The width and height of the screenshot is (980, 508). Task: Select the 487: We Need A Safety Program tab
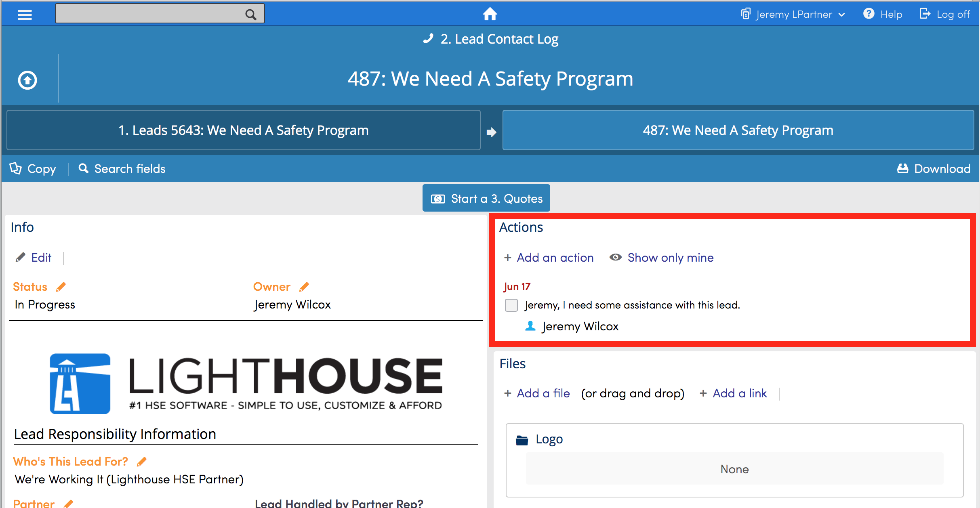[738, 130]
